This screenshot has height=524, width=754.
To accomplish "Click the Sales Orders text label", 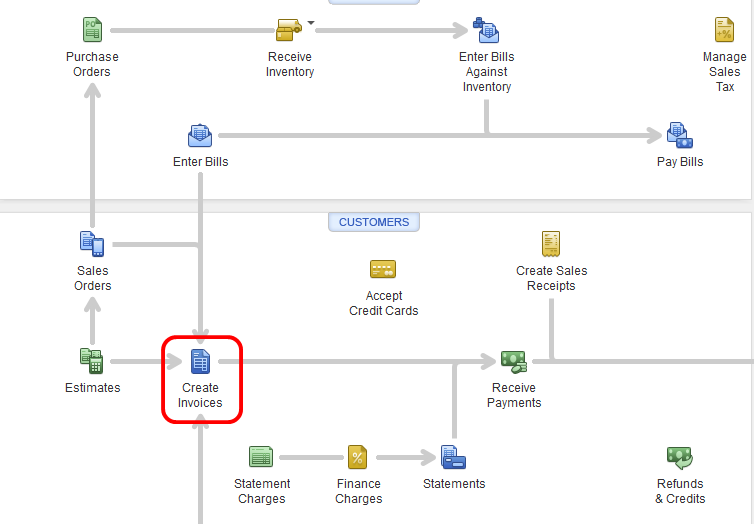I will 92,278.
